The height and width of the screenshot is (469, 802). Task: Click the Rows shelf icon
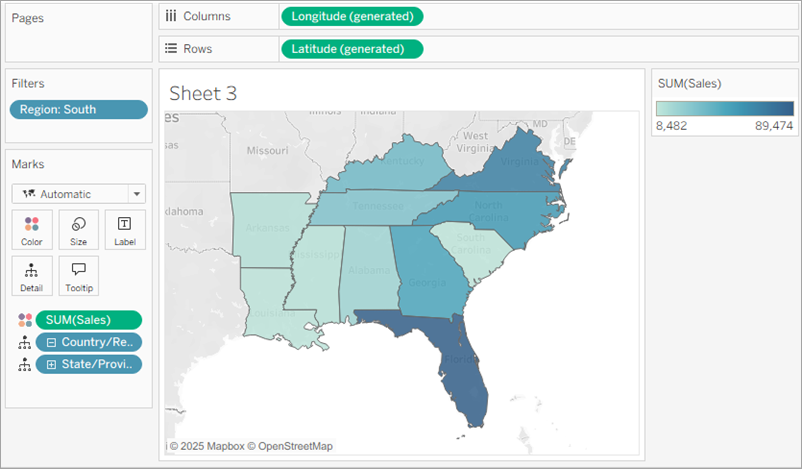(x=170, y=48)
